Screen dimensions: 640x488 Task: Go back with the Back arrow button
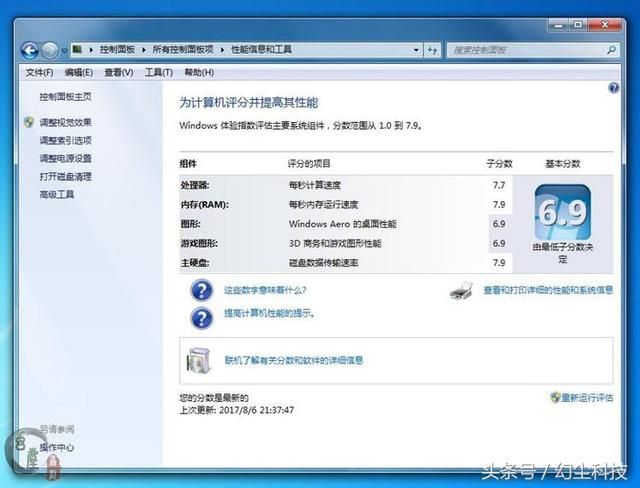coord(30,50)
